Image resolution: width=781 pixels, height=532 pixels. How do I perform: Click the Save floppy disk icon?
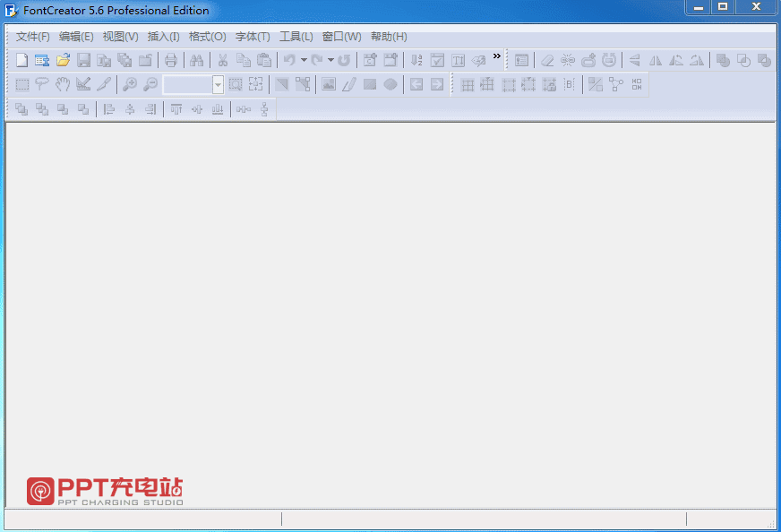[x=83, y=60]
